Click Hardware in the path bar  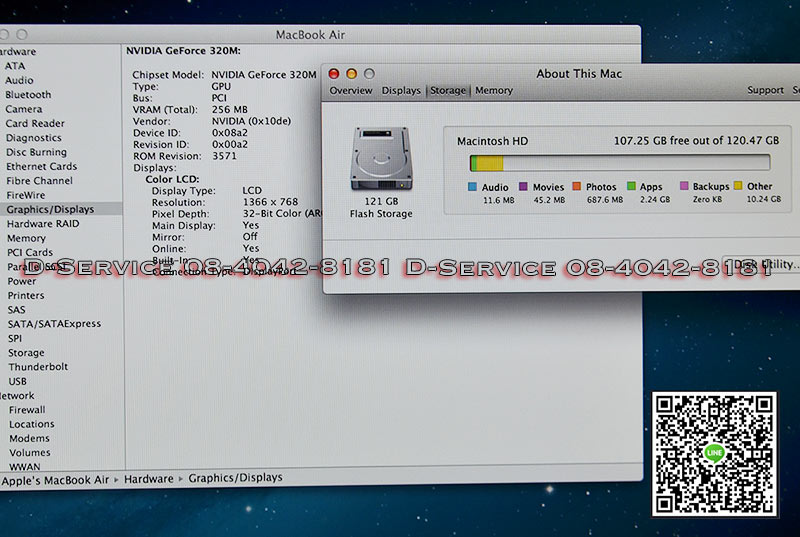[x=148, y=479]
